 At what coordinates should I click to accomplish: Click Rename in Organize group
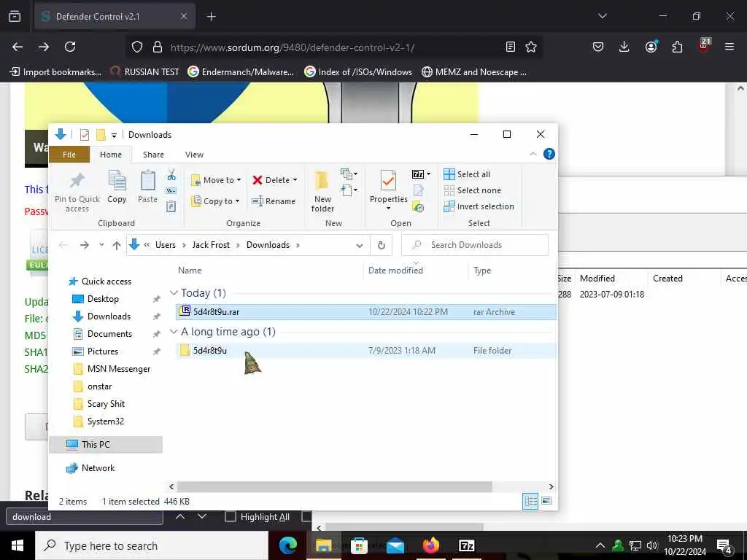[274, 201]
